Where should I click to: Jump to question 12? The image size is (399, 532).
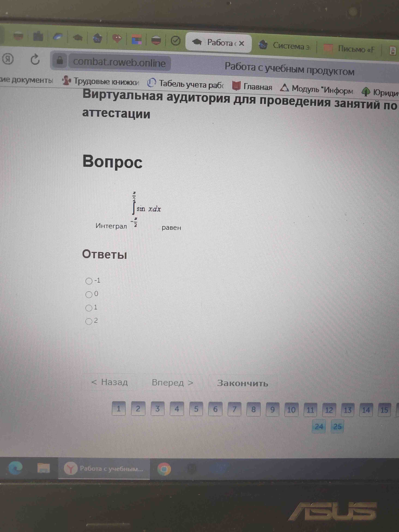coord(329,410)
